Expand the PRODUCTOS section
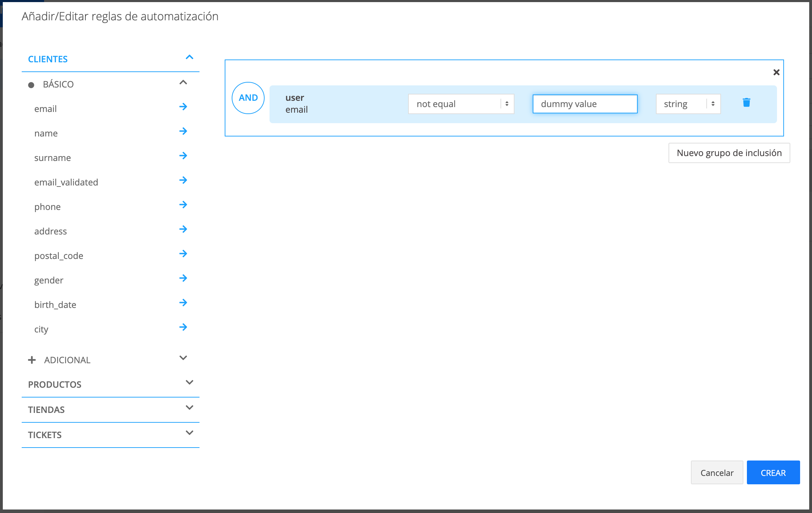Image resolution: width=812 pixels, height=513 pixels. tap(189, 382)
